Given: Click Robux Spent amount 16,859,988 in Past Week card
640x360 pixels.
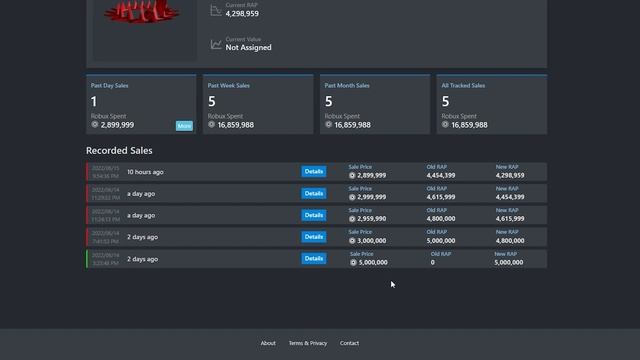Looking at the screenshot, I should pos(236,125).
